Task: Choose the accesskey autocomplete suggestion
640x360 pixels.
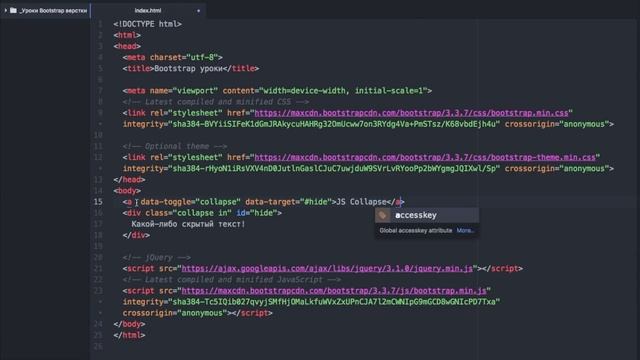Action: tap(427, 215)
